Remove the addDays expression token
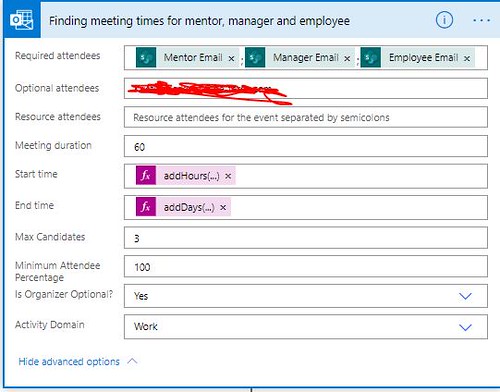 pos(223,207)
